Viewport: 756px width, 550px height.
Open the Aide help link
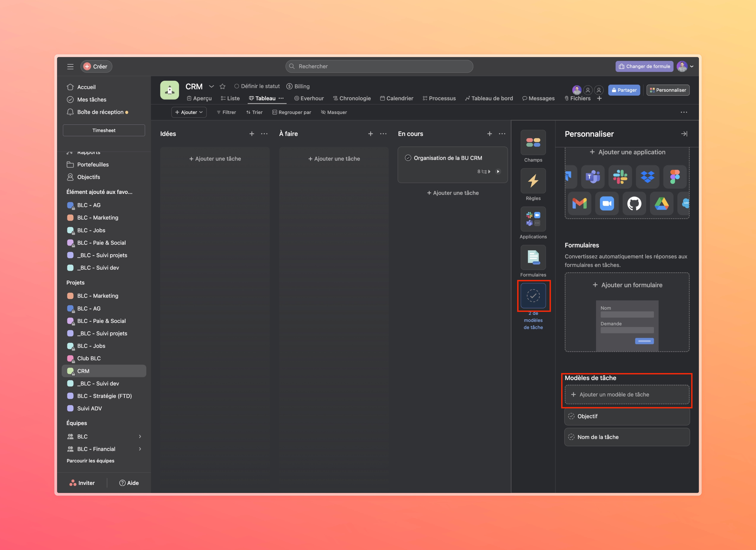(129, 483)
